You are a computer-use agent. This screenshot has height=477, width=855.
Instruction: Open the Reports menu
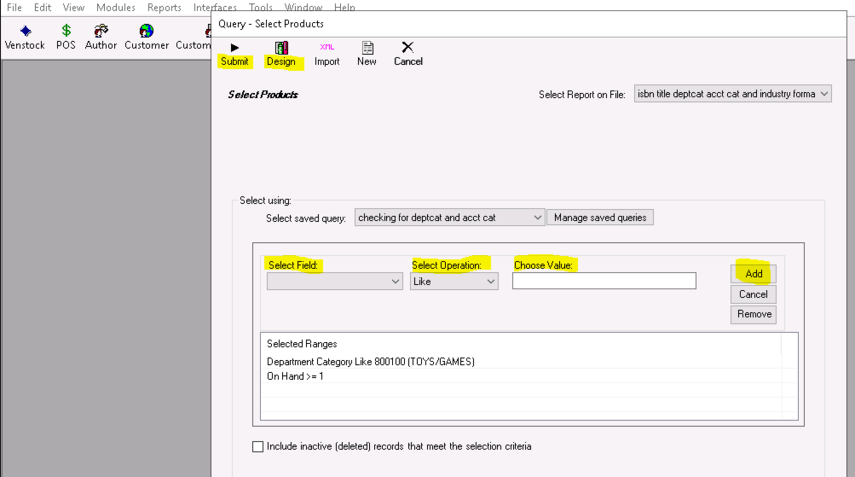pyautogui.click(x=164, y=8)
